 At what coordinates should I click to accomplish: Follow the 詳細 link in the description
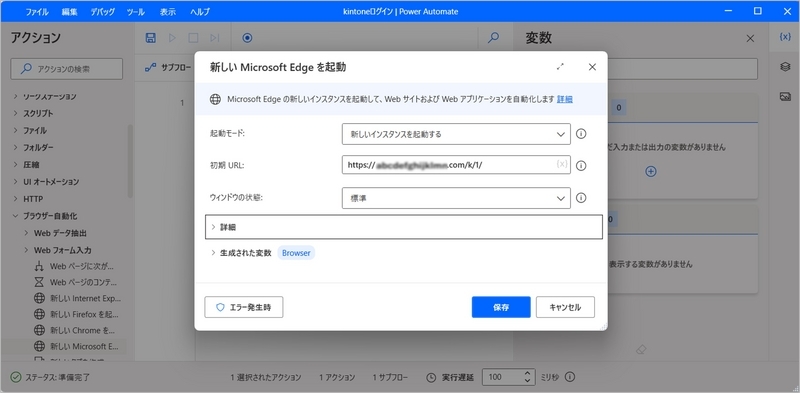pyautogui.click(x=565, y=100)
